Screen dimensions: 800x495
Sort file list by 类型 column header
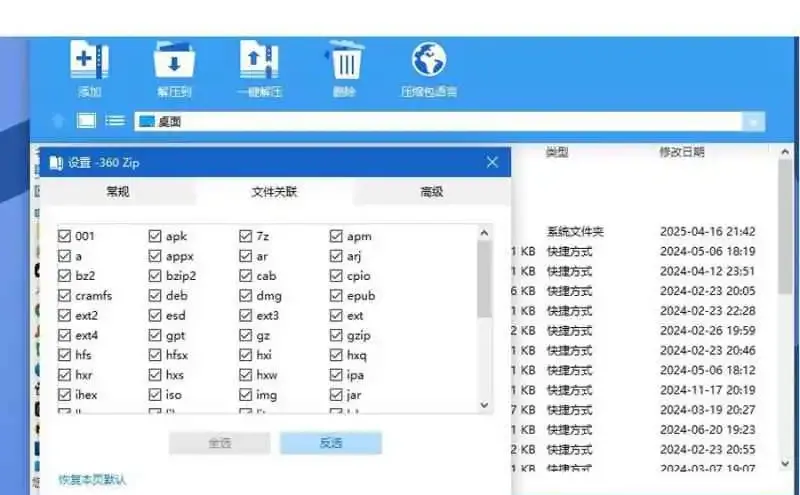(x=557, y=152)
